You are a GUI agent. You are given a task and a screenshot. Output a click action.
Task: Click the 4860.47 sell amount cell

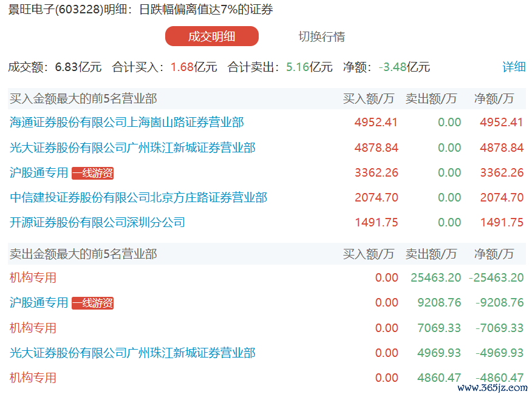[439, 378]
